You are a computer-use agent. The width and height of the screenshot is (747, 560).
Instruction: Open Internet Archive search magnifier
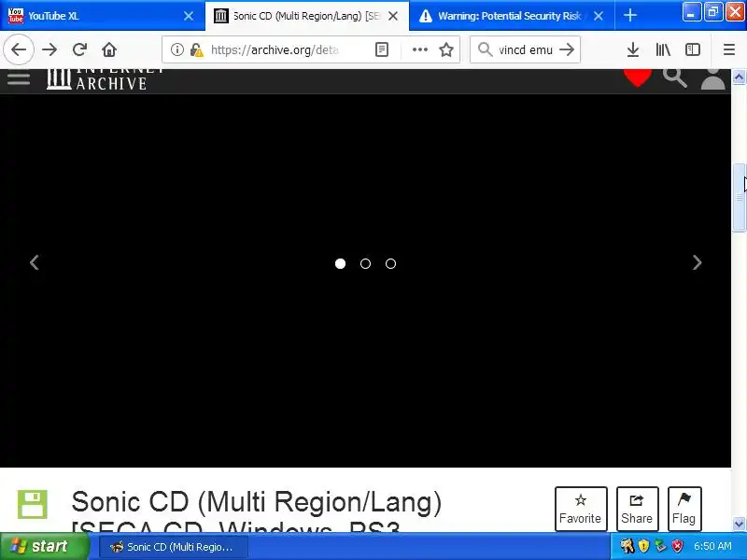674,77
